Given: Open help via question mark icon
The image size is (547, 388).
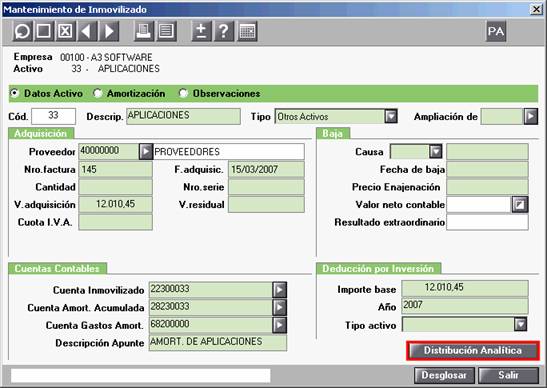Looking at the screenshot, I should tap(224, 31).
